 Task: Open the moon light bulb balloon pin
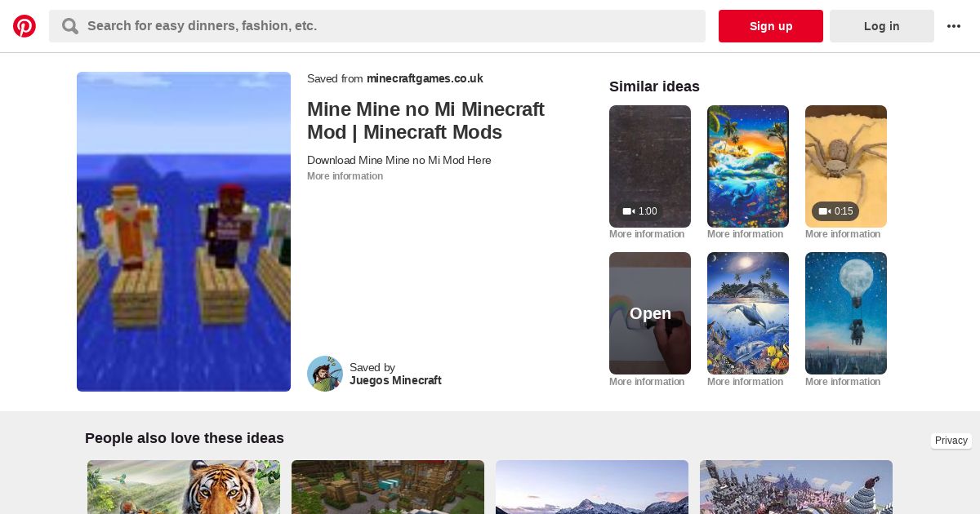coord(846,313)
